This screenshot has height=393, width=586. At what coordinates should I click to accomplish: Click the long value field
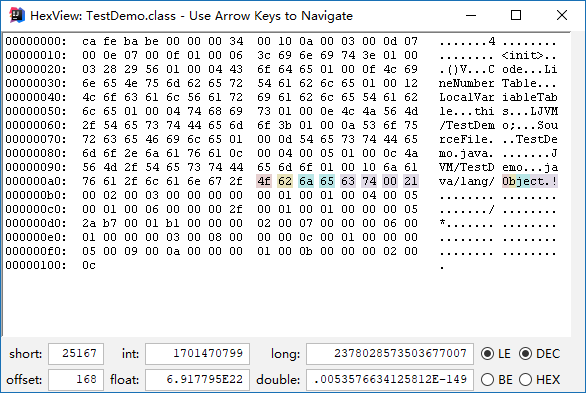pos(390,353)
